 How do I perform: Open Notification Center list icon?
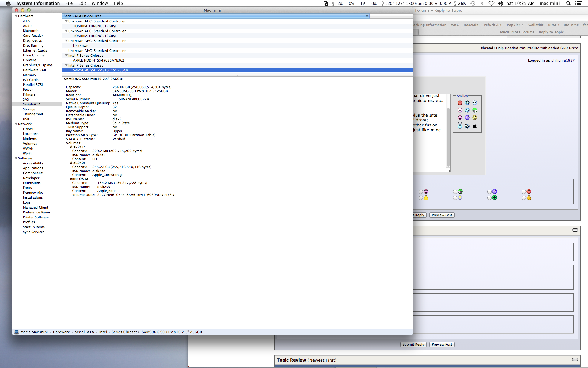click(579, 3)
